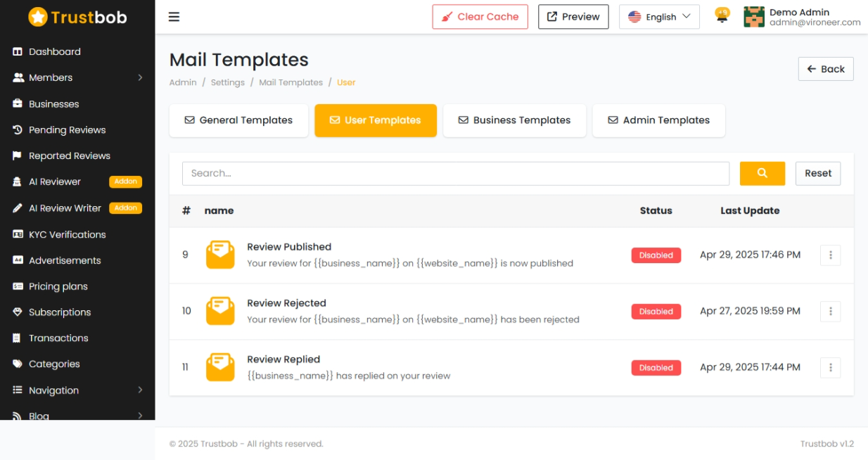868x460 pixels.
Task: Click the Review Rejected template title
Action: pyautogui.click(x=286, y=303)
